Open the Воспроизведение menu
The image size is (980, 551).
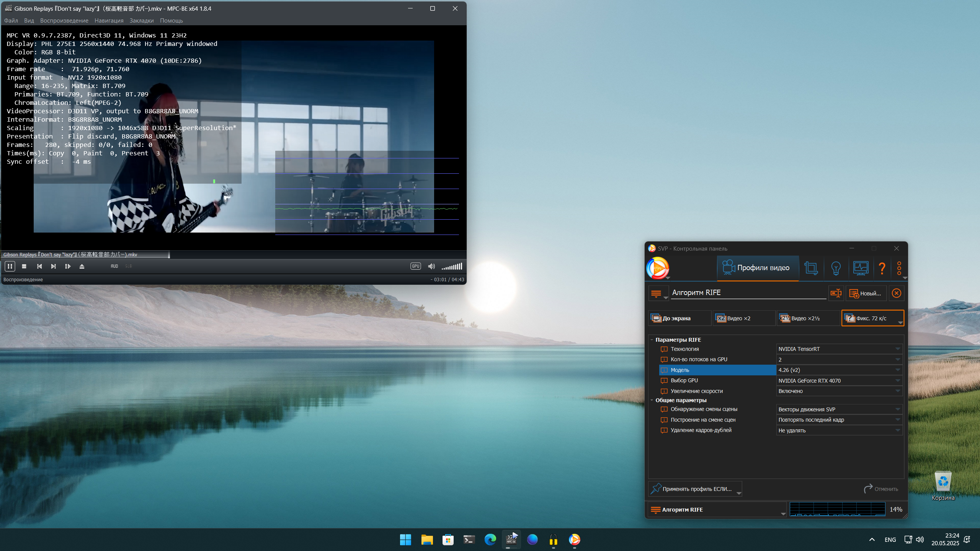coord(64,21)
